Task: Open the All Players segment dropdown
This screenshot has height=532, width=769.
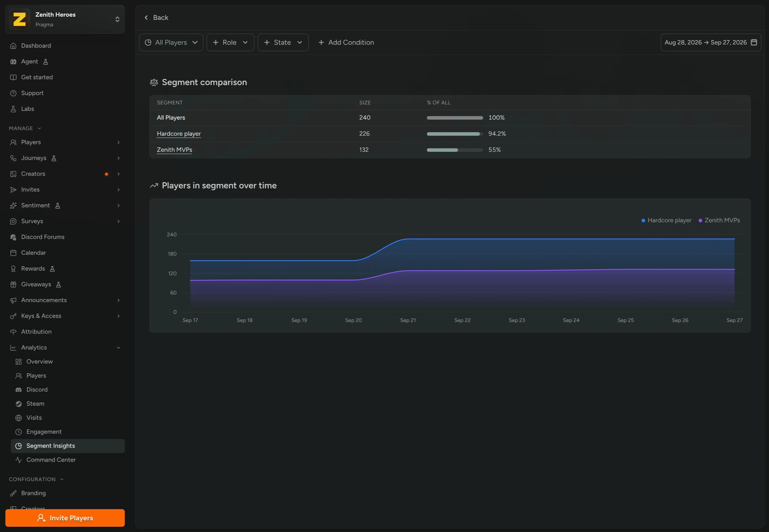Action: [x=171, y=42]
